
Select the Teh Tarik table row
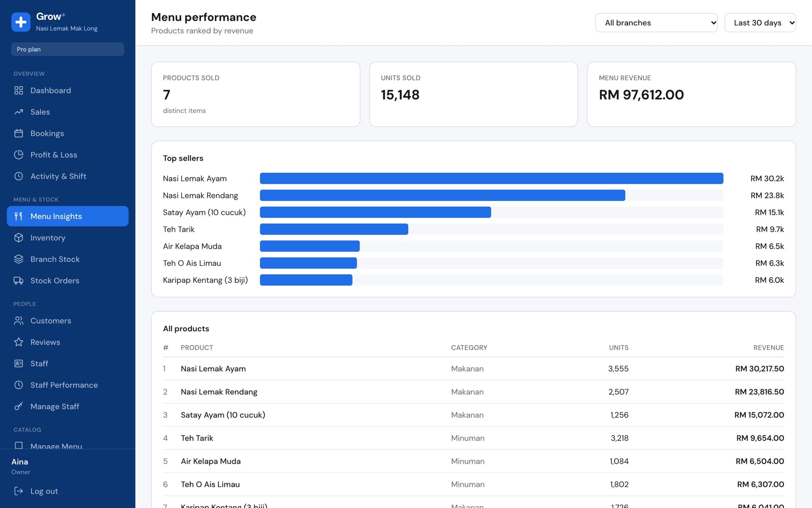tap(473, 438)
